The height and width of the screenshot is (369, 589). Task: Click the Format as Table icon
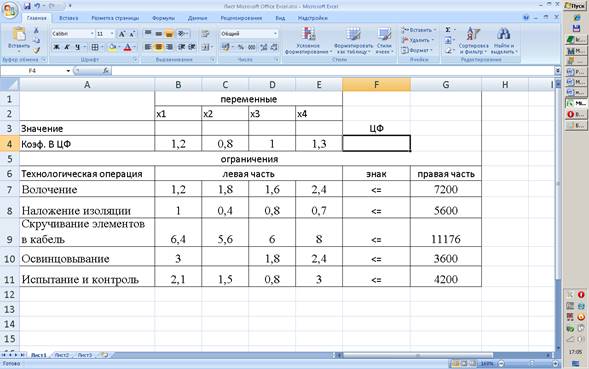tap(353, 41)
